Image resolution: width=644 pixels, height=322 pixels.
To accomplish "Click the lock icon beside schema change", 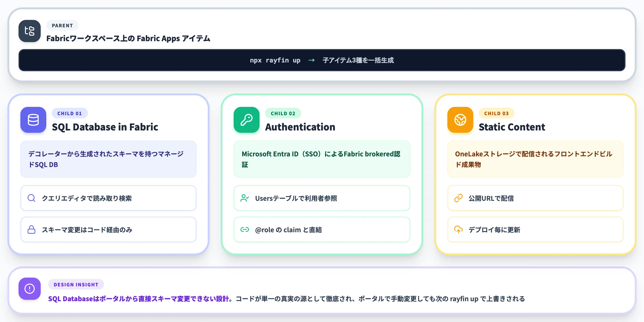I will pos(31,229).
